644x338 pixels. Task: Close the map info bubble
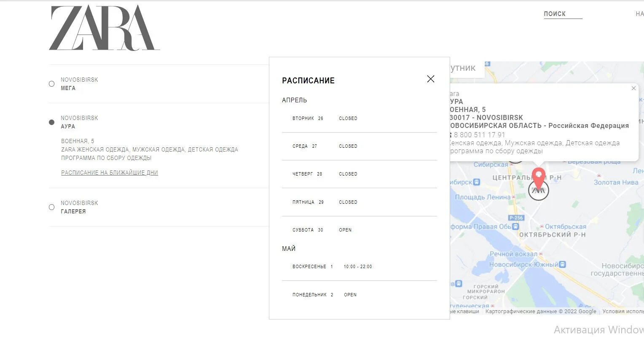coord(633,88)
